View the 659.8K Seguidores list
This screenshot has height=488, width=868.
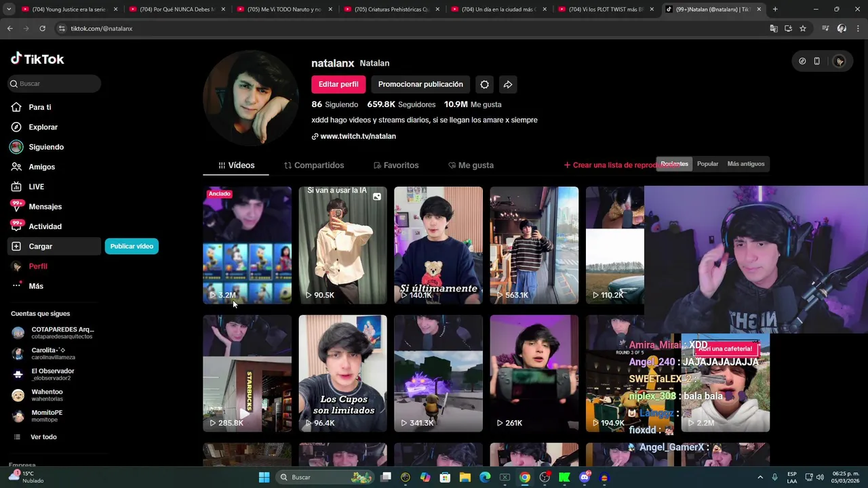(x=401, y=104)
